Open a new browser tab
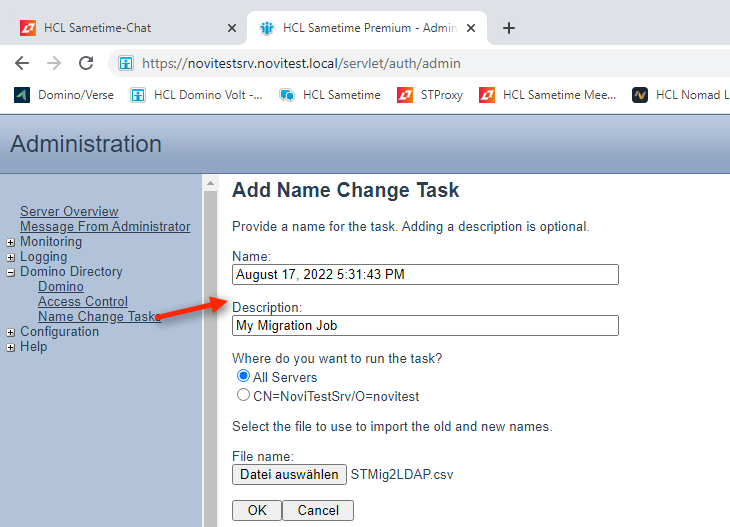 click(x=509, y=28)
